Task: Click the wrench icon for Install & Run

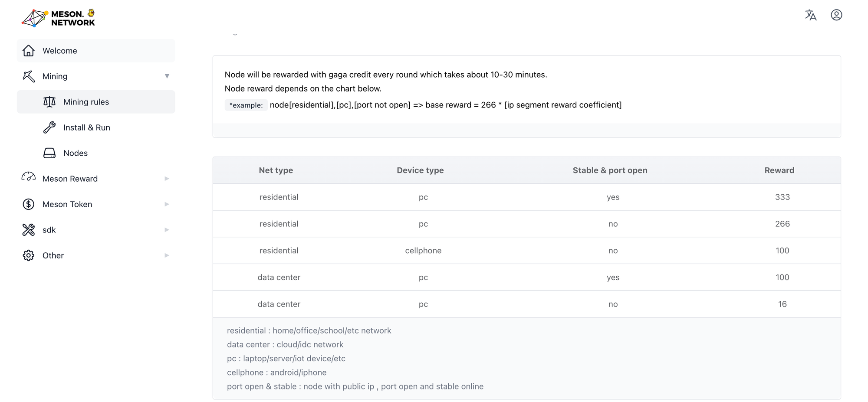Action: click(x=49, y=127)
